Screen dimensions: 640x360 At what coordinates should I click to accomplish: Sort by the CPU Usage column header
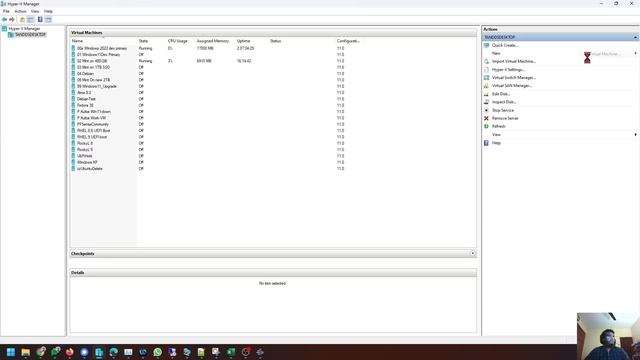(x=178, y=41)
